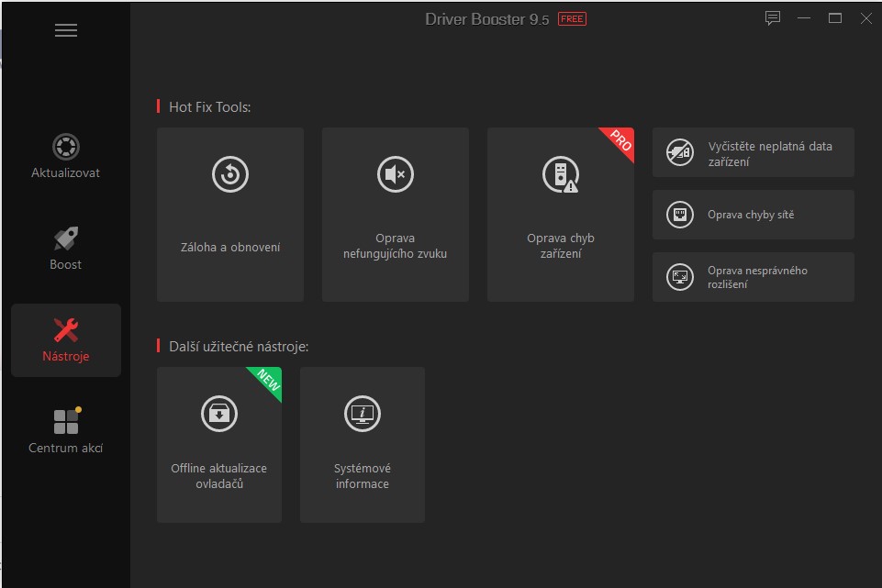Click the Hot Fix Tools heading
The width and height of the screenshot is (882, 588).
[210, 107]
